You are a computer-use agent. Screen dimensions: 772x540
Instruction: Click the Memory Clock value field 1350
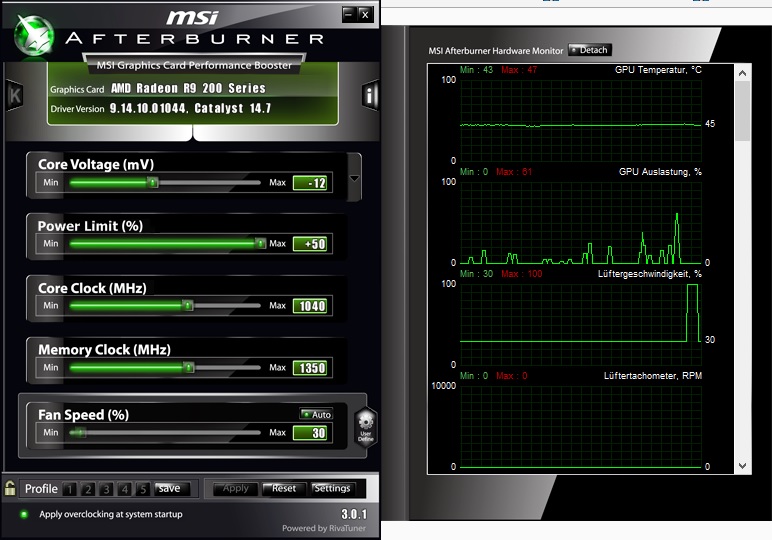click(x=310, y=368)
